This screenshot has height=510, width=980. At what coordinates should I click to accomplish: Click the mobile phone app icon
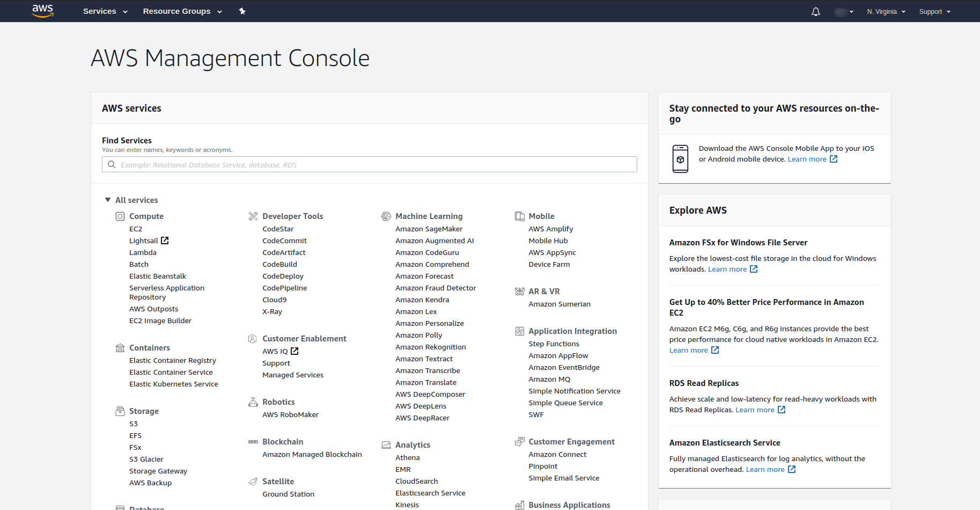point(681,159)
